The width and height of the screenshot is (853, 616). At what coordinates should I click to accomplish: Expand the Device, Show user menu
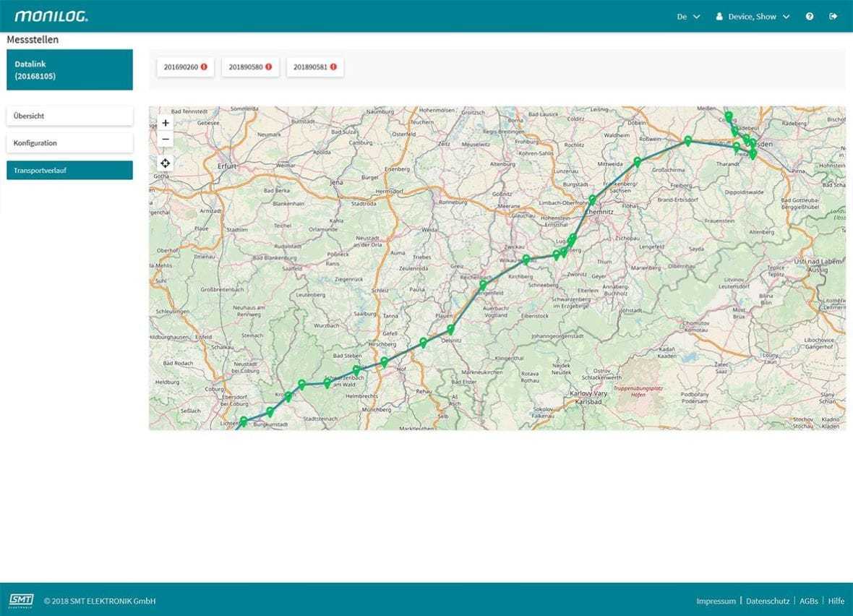tap(753, 17)
